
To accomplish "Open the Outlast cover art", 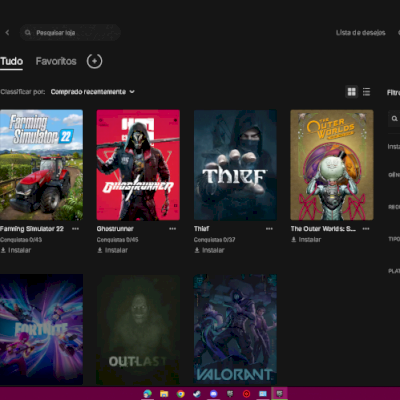I will point(138,329).
